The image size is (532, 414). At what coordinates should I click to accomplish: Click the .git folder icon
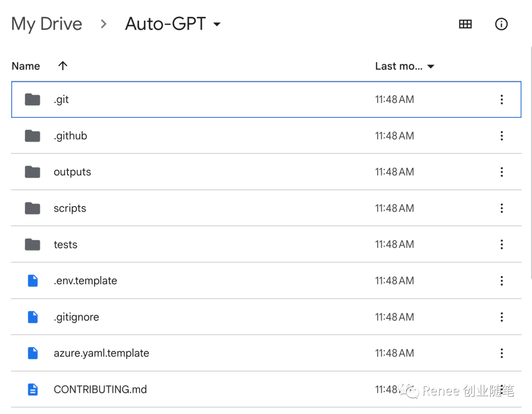[x=33, y=100]
